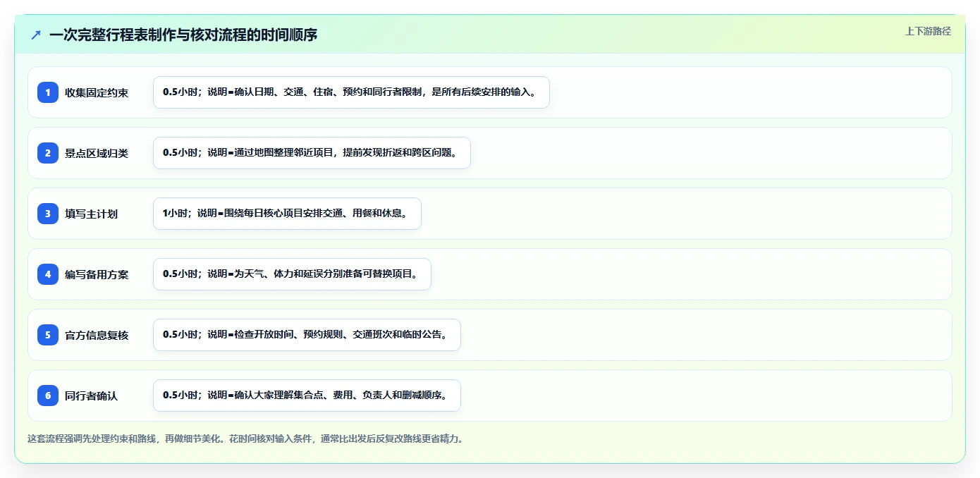Click the description about 确认大家理解集合点
The image size is (980, 478).
(x=307, y=396)
